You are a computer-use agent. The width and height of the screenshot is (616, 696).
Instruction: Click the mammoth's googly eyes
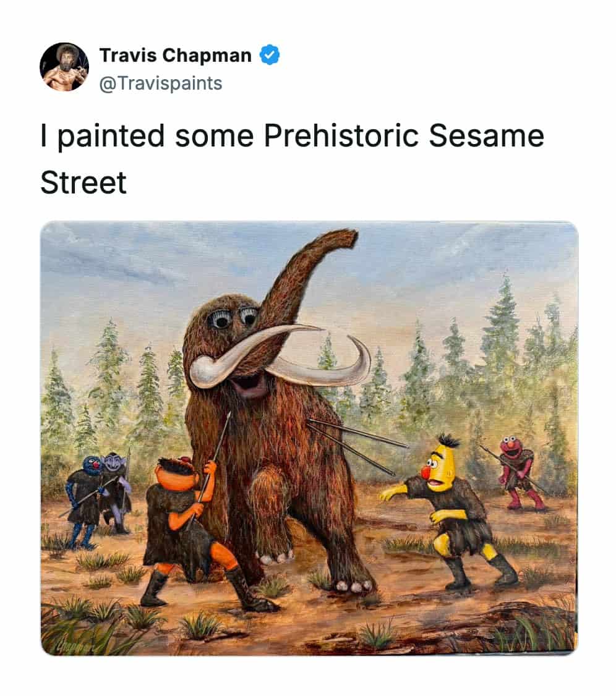pyautogui.click(x=233, y=317)
